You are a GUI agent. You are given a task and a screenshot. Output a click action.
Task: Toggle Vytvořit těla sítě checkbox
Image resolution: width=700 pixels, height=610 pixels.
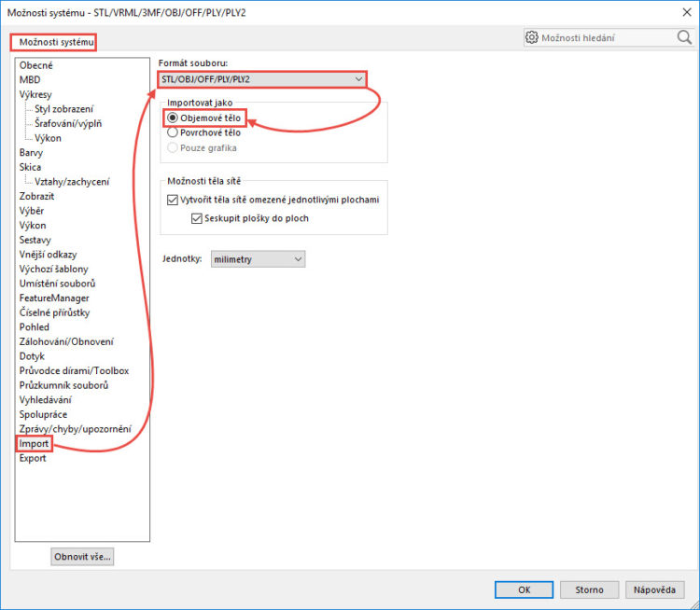pos(172,200)
